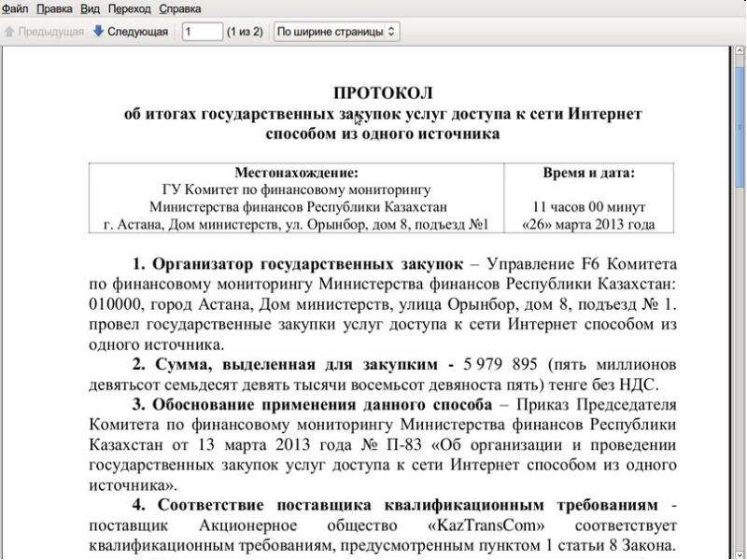Click the blue down-arrow Следующая icon
The height and width of the screenshot is (560, 747).
98,32
